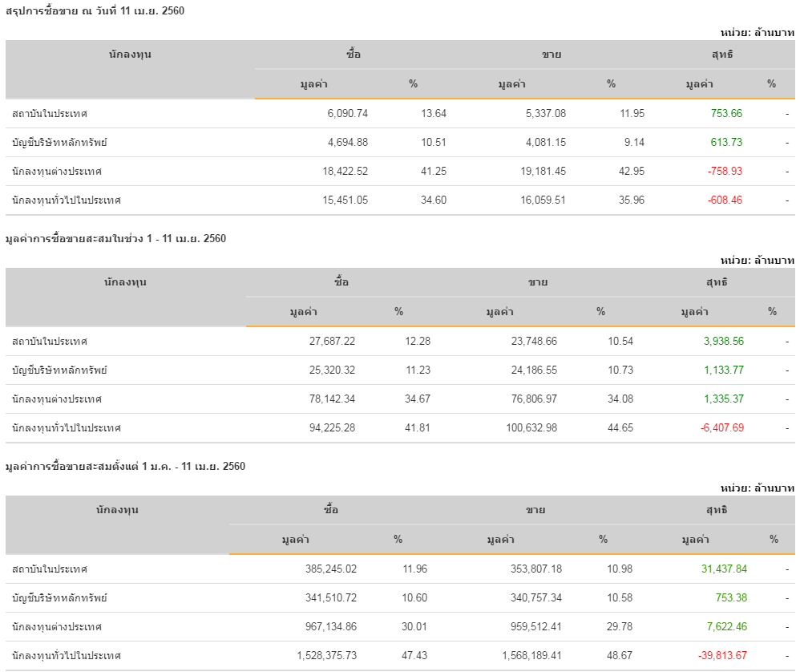Click the red net value -6,407.69
Image resolution: width=800 pixels, height=672 pixels.
(721, 427)
